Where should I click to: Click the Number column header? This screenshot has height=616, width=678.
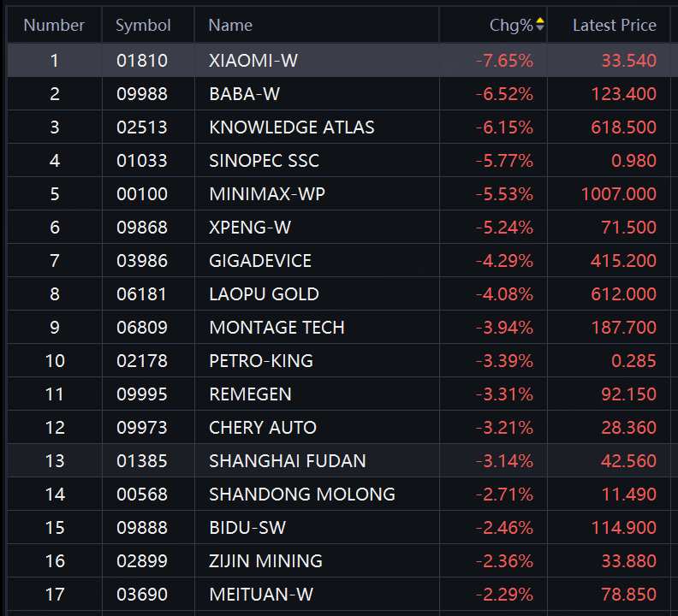54,26
